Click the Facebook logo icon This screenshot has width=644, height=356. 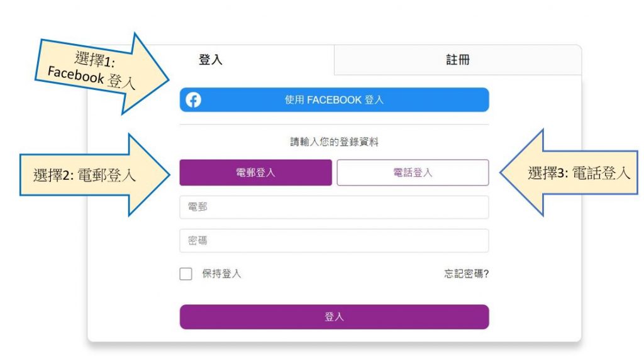[193, 100]
